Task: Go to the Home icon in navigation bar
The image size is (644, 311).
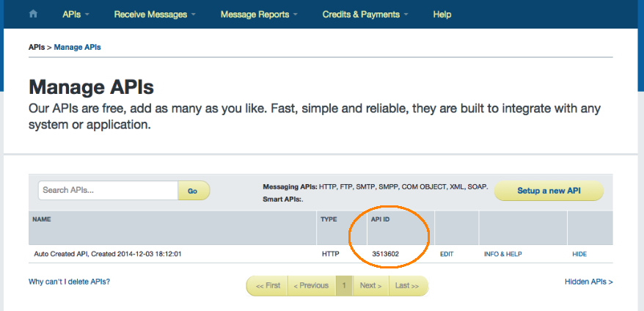Action: (33, 13)
